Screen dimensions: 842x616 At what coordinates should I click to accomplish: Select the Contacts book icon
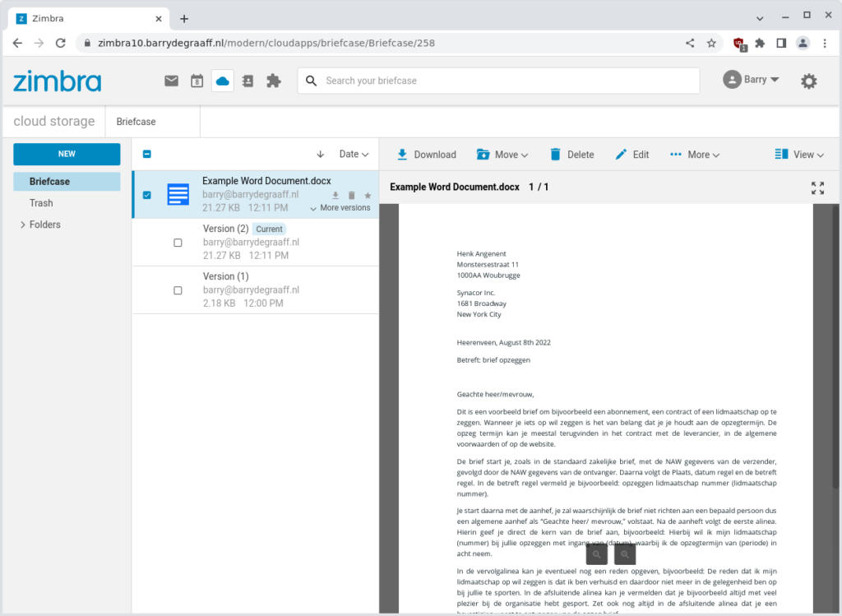pos(248,81)
